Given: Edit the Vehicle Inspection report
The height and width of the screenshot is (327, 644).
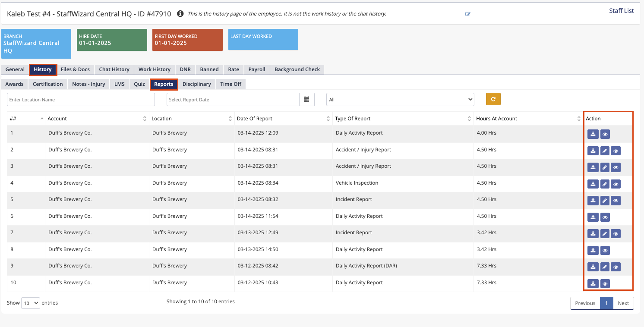Looking at the screenshot, I should (605, 184).
